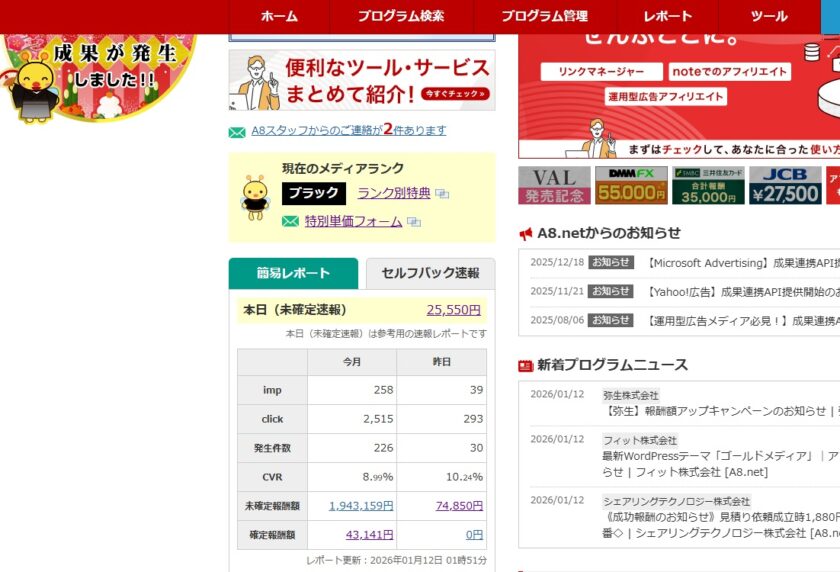Click today's unconfirmed amount 25,550円

coord(453,310)
